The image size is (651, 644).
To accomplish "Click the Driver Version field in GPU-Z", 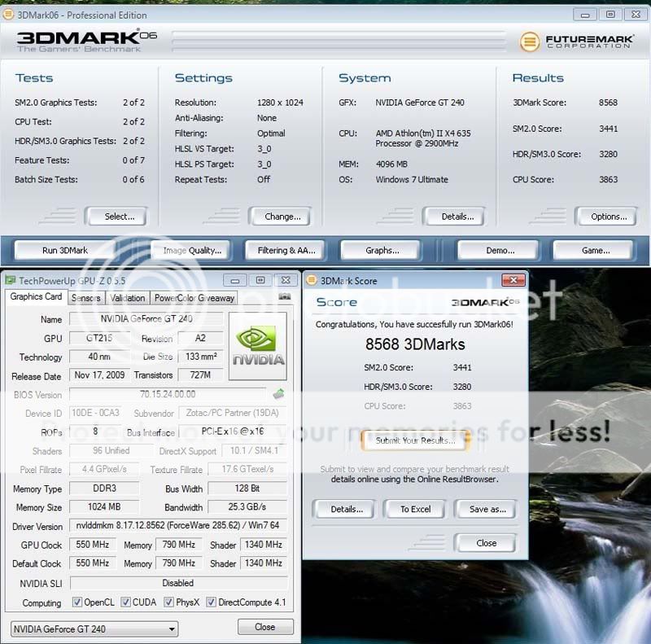I will (x=178, y=525).
